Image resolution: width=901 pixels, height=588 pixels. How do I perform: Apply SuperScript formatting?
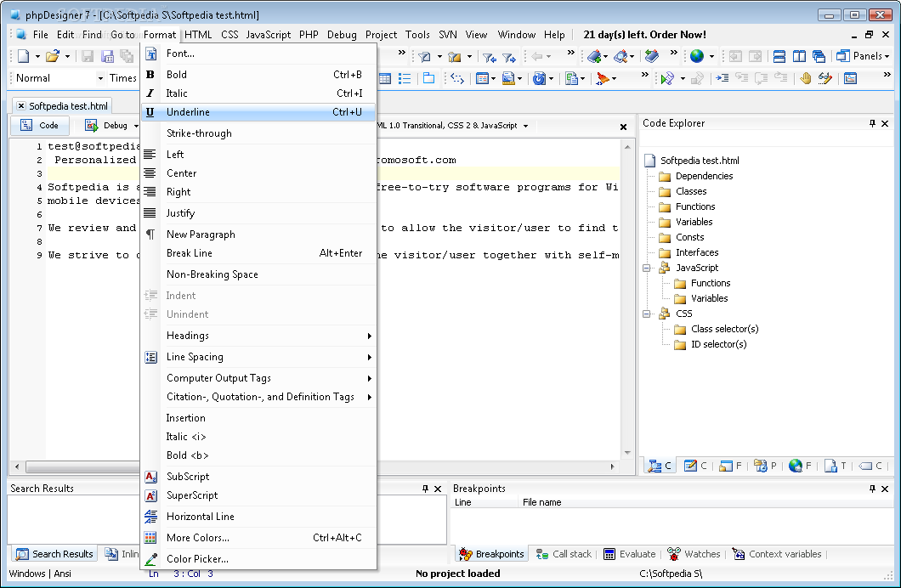(258, 495)
